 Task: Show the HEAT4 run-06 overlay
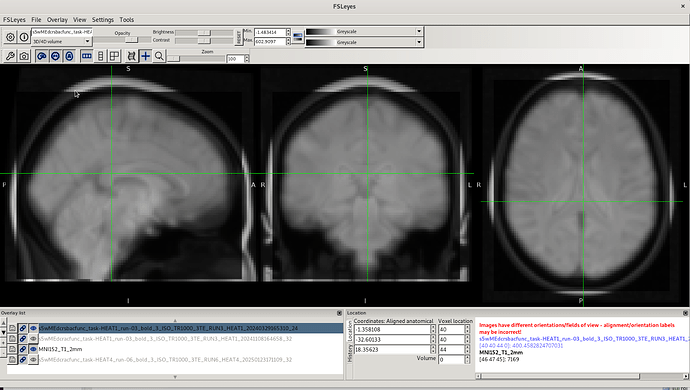pos(33,360)
